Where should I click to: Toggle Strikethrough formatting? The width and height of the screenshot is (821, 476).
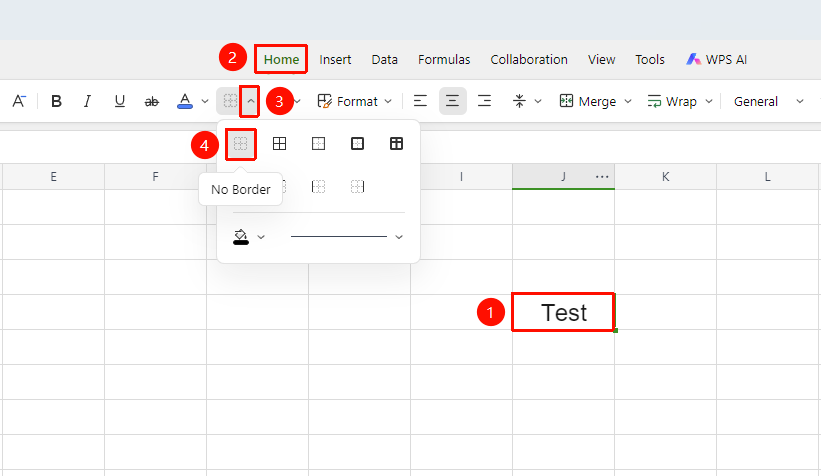point(151,101)
